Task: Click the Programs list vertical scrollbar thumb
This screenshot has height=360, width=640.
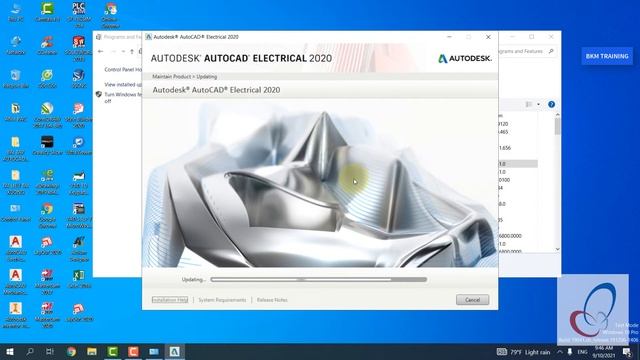Action: tap(558, 127)
